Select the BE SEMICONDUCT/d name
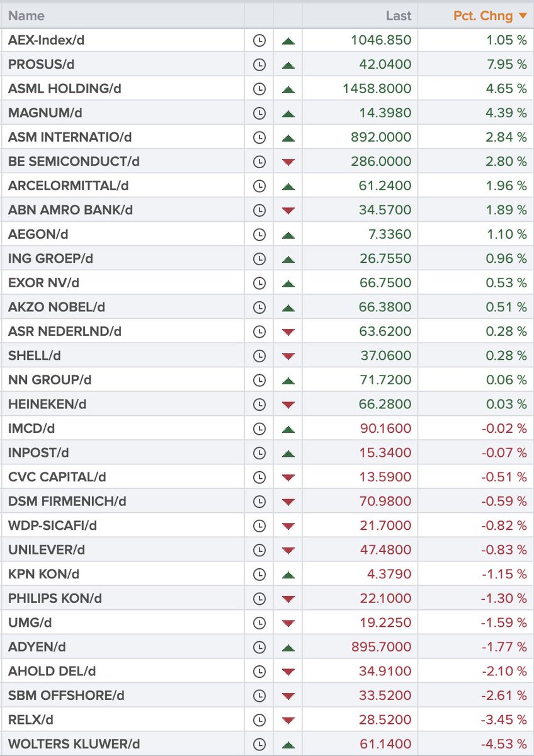This screenshot has height=756, width=534. coord(74,162)
